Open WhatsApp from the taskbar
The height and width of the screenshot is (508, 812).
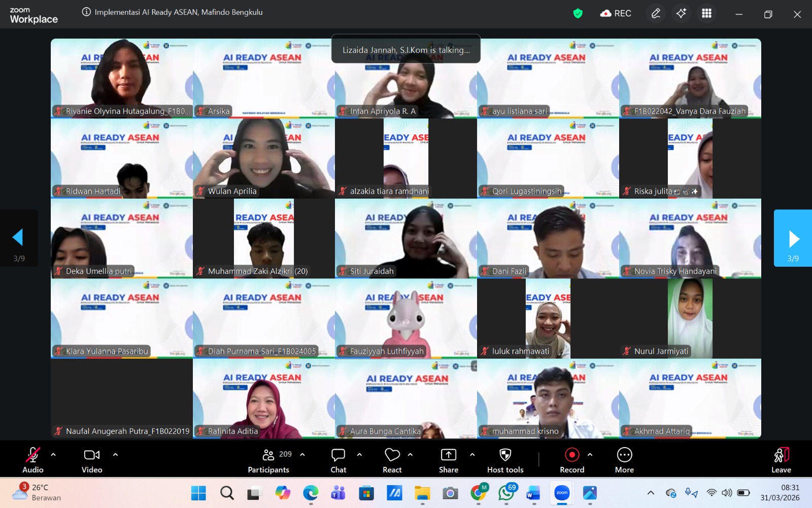[506, 493]
